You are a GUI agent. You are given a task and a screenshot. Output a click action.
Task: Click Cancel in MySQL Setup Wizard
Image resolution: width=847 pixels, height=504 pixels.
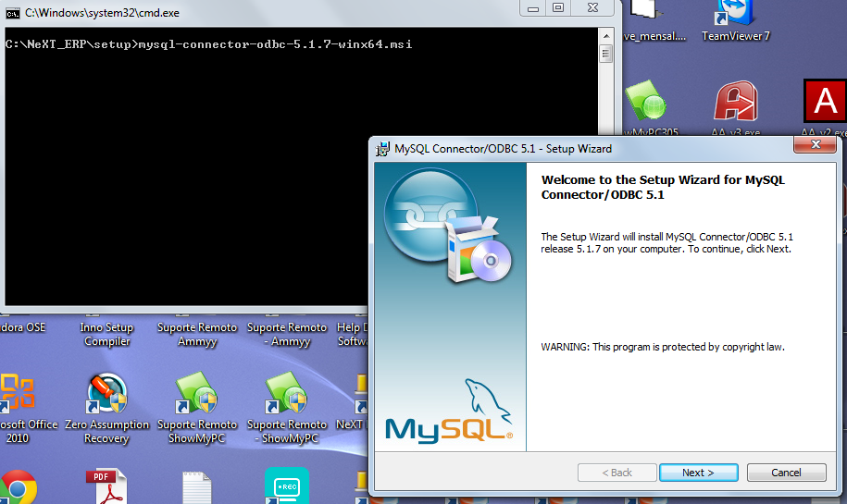[x=786, y=473]
